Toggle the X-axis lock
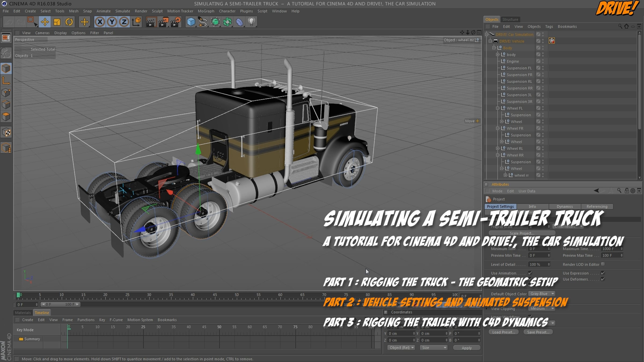 click(100, 22)
